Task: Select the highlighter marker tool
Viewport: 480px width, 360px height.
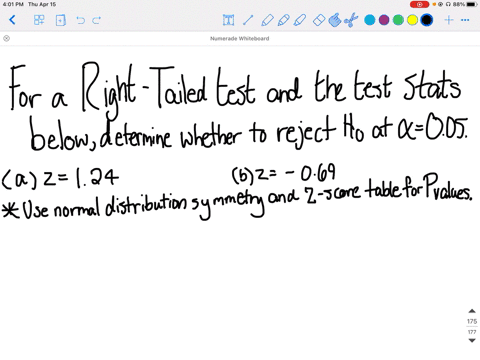Action: point(300,20)
